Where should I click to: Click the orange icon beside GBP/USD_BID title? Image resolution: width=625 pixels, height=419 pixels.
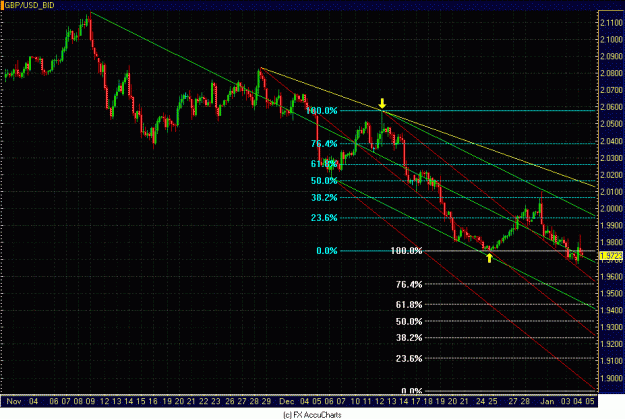pyautogui.click(x=2, y=5)
